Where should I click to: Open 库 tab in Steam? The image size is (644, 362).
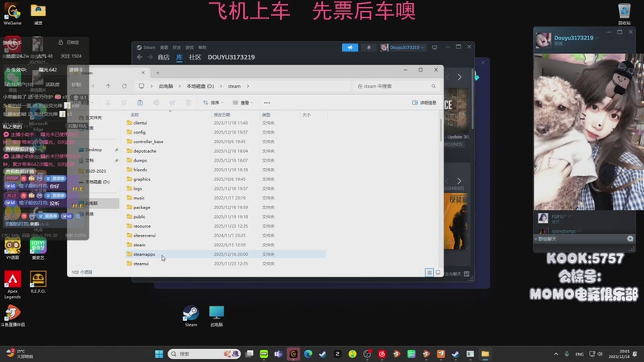(179, 57)
